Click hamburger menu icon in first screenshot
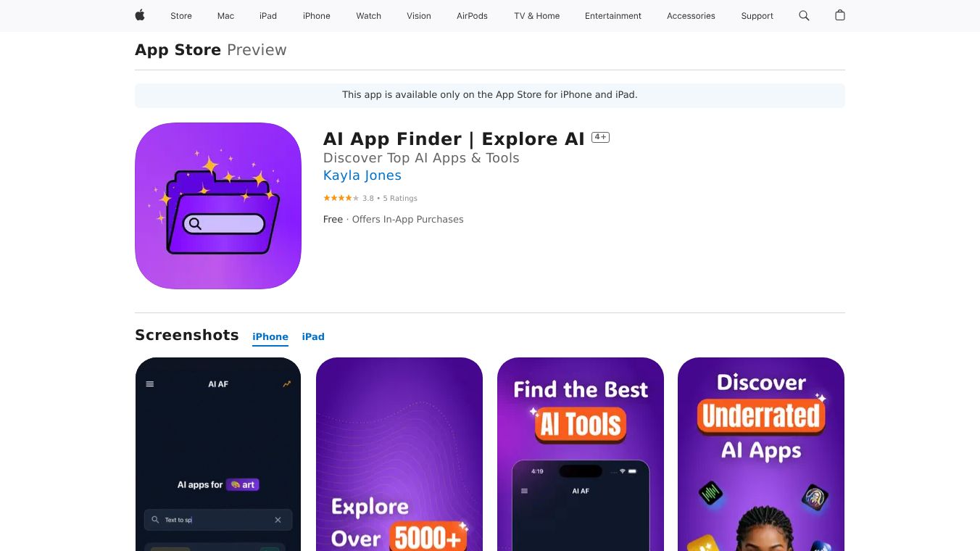 point(150,384)
